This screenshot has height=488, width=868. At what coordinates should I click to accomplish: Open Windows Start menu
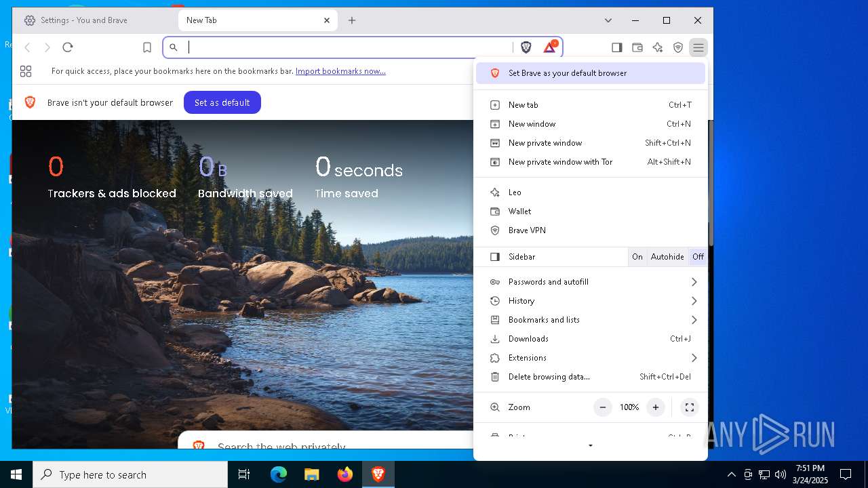pos(16,474)
